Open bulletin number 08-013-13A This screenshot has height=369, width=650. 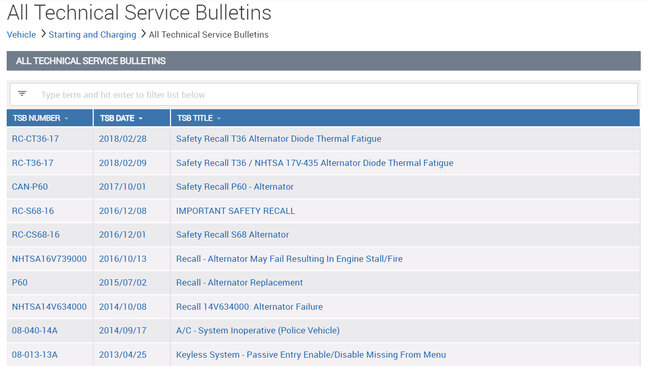pos(35,354)
